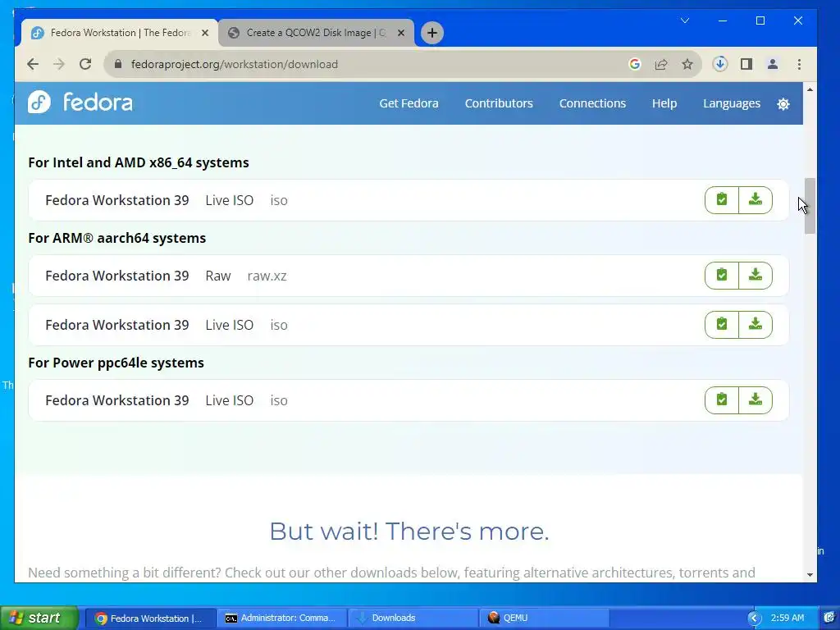Toggle the Chrome side panel
The height and width of the screenshot is (630, 840).
pos(746,64)
